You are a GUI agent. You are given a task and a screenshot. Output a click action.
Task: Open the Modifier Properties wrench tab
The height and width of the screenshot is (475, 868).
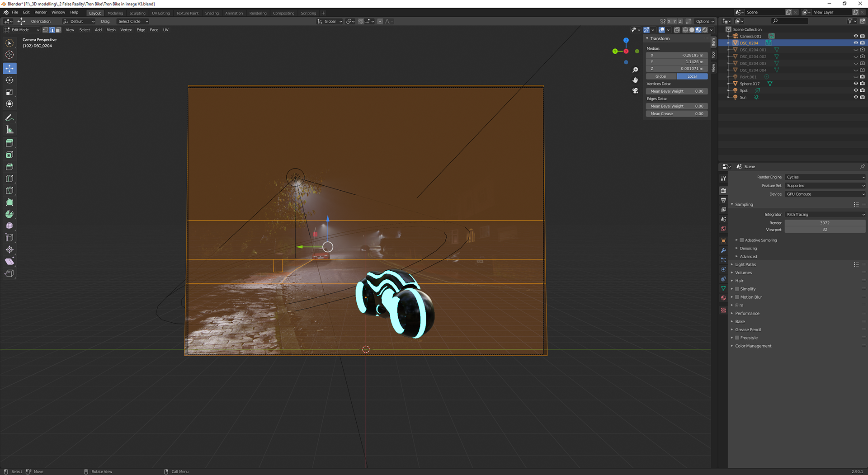pyautogui.click(x=723, y=250)
